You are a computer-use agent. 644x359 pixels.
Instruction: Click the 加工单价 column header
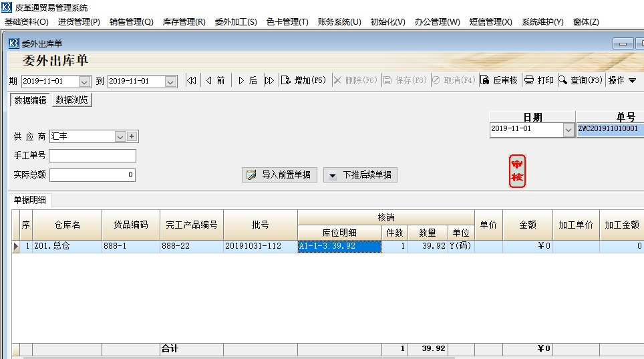point(576,225)
